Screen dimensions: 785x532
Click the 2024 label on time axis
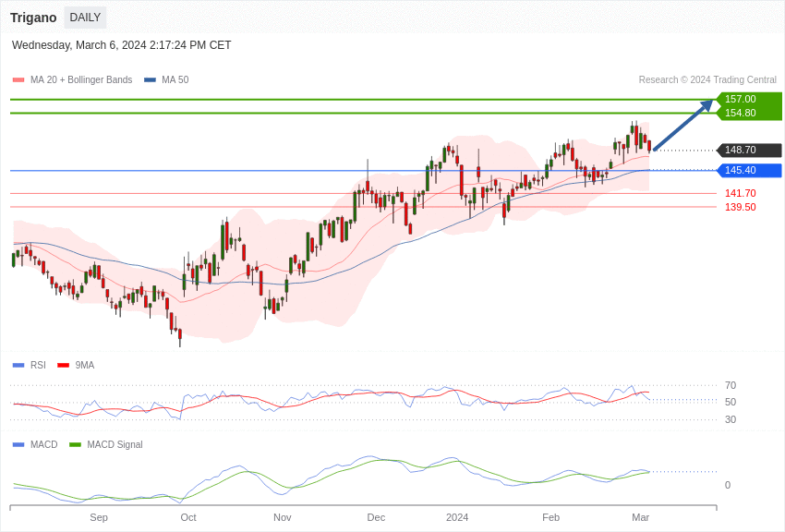457,517
